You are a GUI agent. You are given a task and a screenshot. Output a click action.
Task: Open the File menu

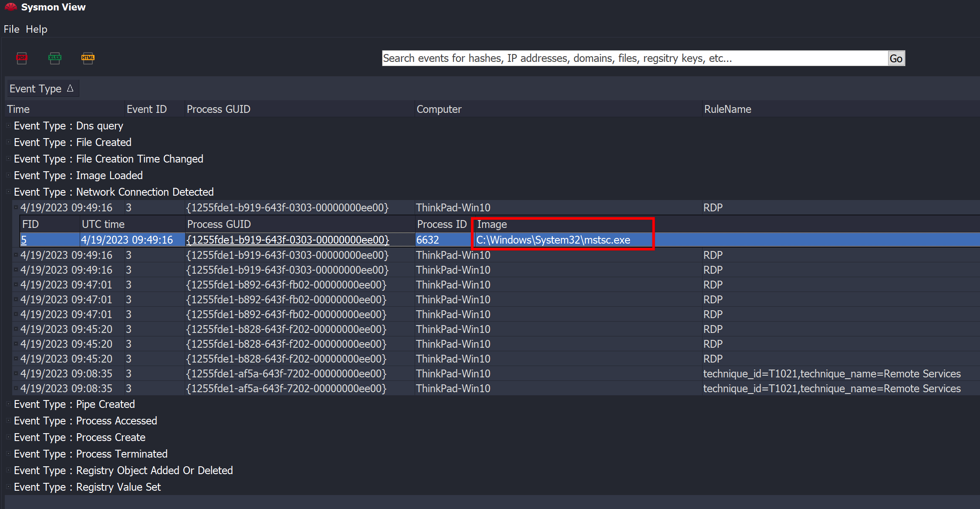11,29
